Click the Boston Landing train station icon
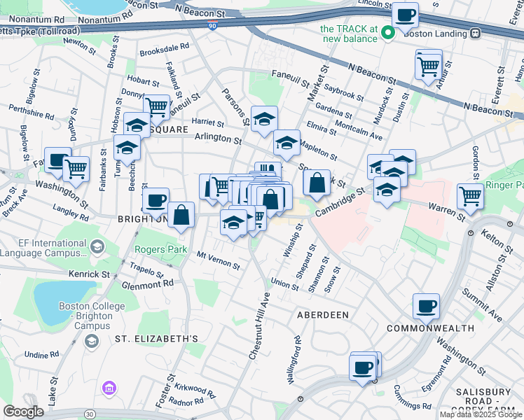524x420 pixels. (x=475, y=33)
